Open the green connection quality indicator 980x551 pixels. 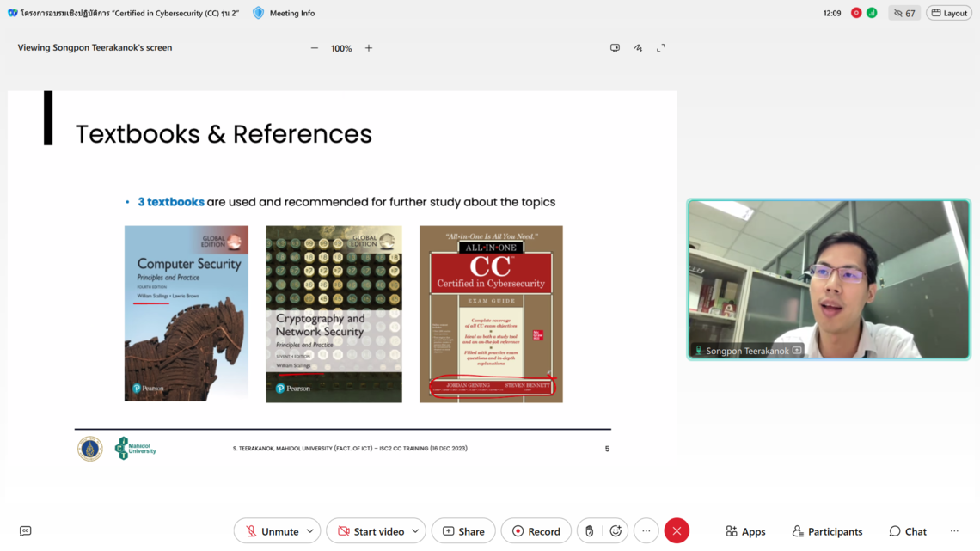[x=872, y=13]
